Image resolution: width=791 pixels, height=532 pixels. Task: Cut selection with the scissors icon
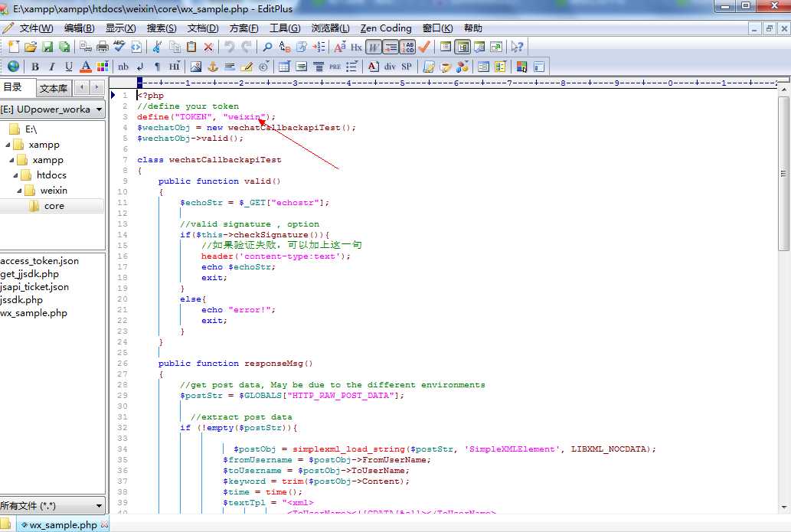(158, 47)
